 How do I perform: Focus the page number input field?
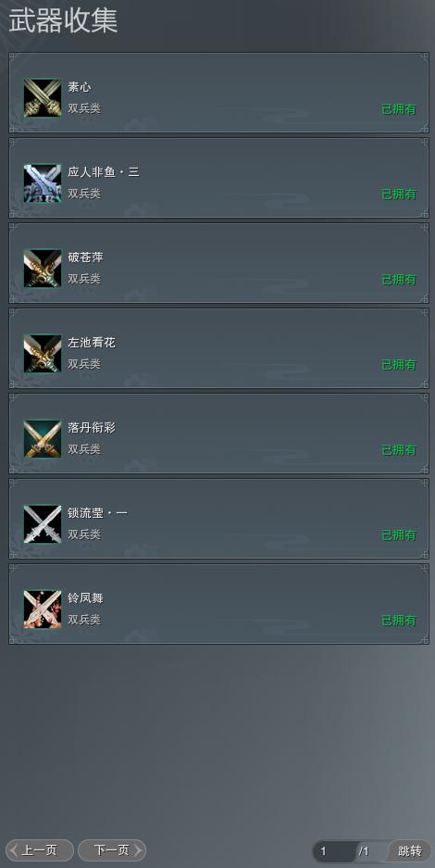[334, 851]
